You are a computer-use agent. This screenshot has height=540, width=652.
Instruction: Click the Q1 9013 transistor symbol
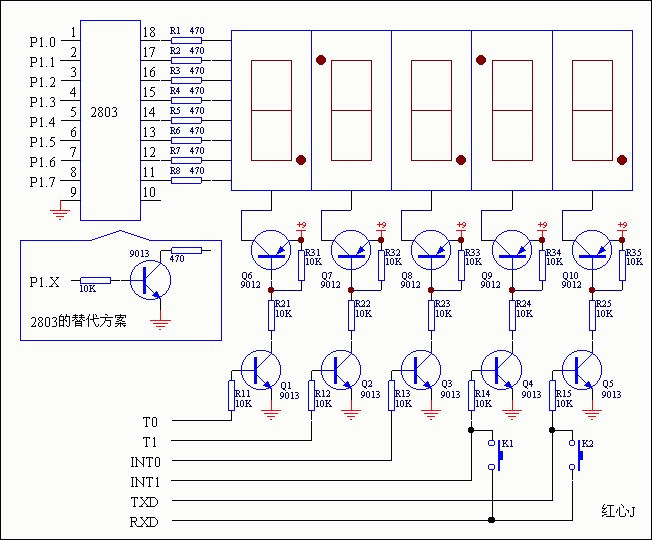[259, 369]
